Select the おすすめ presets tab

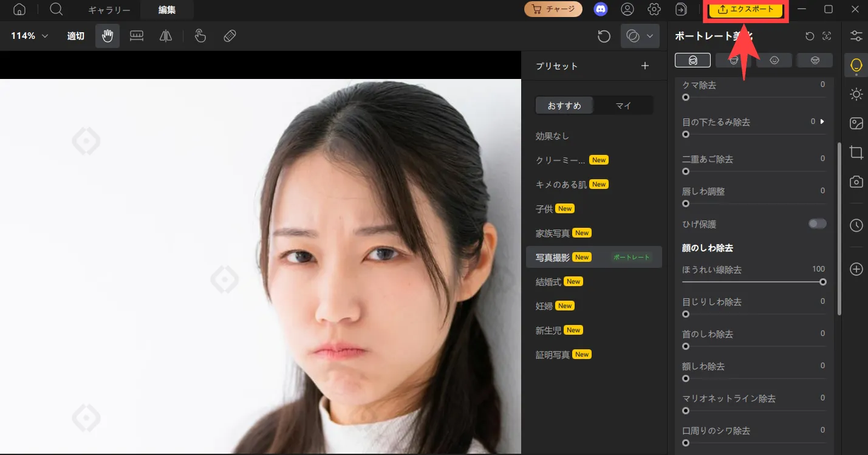[564, 106]
